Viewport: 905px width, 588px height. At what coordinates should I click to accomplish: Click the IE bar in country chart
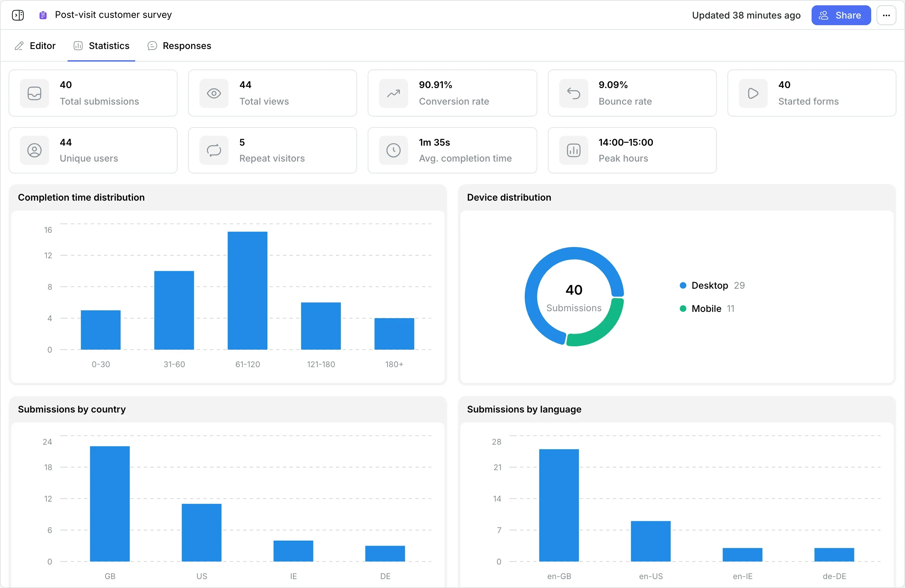pos(293,551)
